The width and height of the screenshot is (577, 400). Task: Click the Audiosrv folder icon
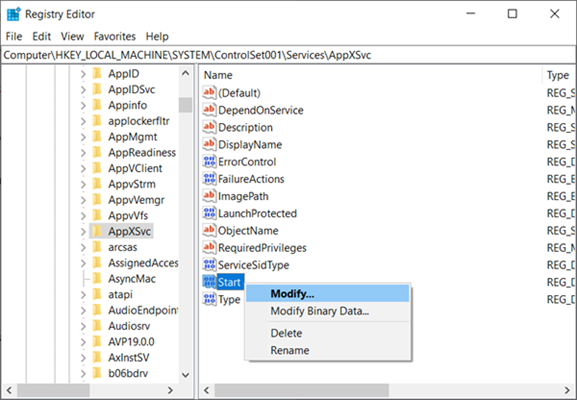point(97,326)
